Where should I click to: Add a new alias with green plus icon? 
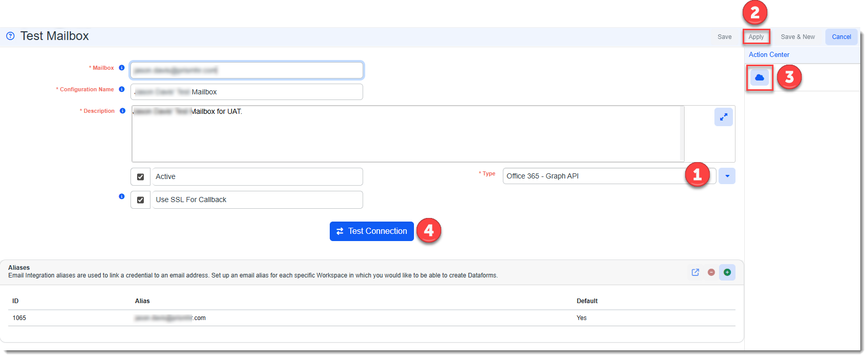727,272
